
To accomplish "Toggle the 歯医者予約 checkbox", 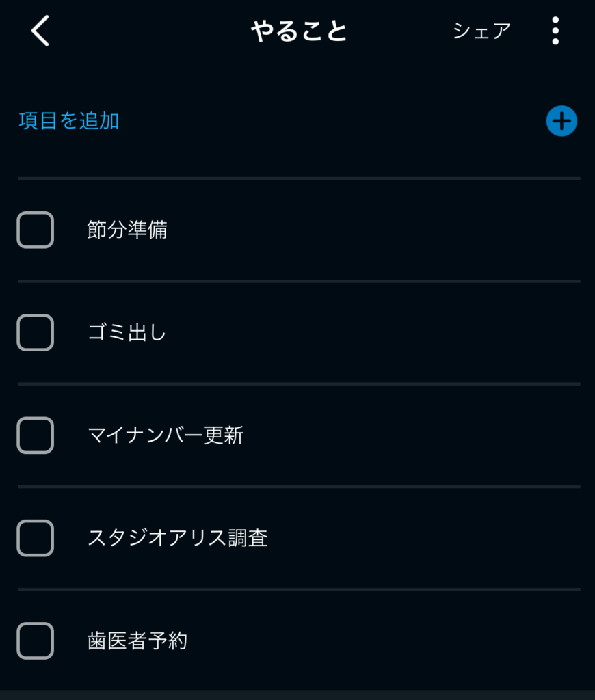I will 36,641.
